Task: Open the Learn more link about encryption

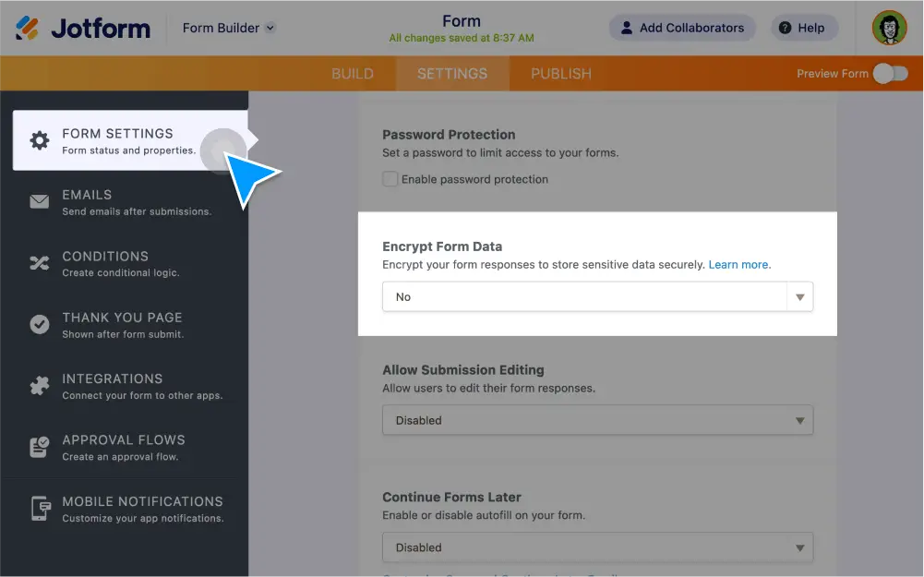Action: tap(738, 264)
